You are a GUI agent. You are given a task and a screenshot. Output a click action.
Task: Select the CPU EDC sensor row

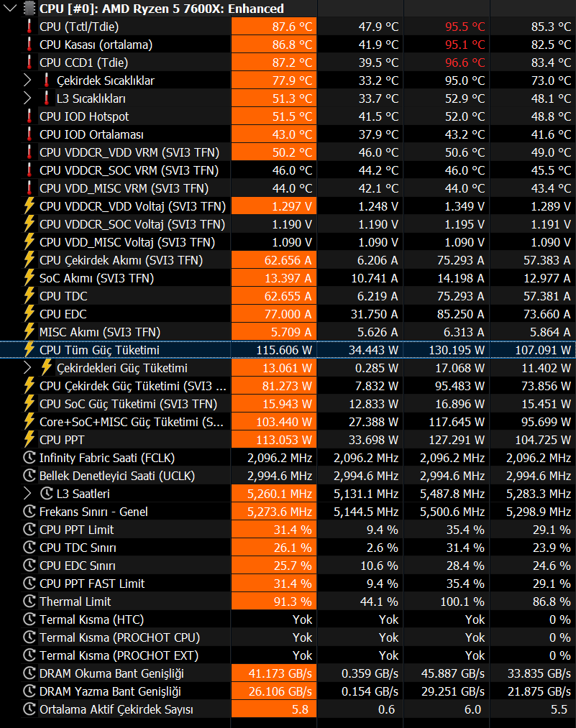coord(288,314)
